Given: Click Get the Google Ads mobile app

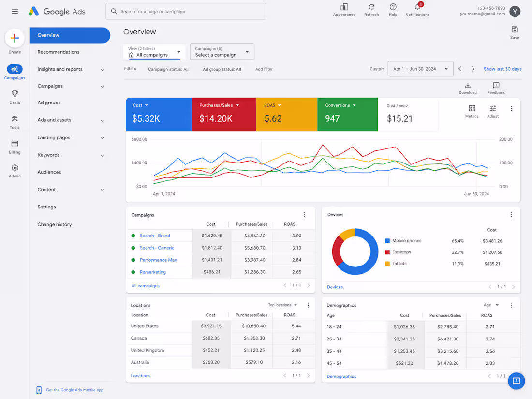Looking at the screenshot, I should click(74, 390).
